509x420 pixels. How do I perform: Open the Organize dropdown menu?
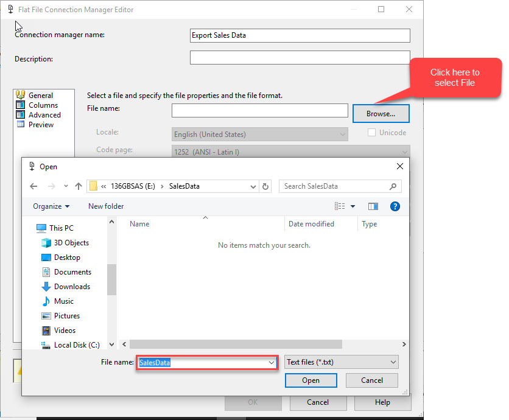51,206
